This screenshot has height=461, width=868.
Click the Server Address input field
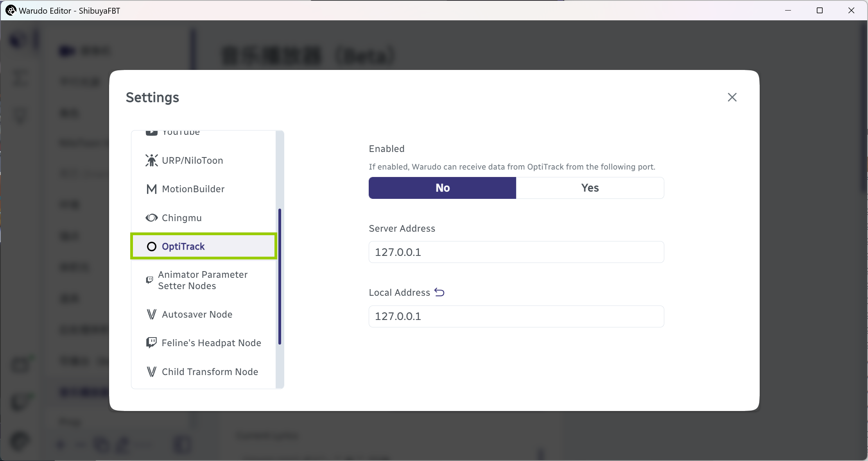click(x=516, y=252)
